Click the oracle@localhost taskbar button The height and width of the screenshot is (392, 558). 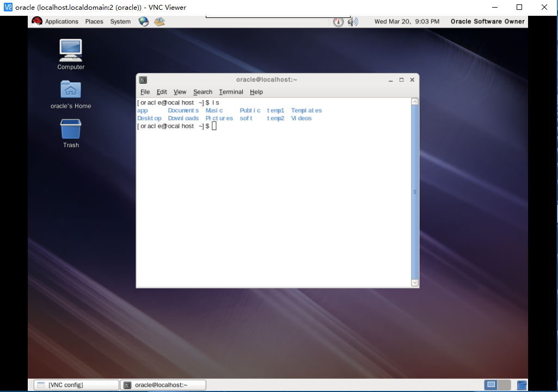point(163,385)
